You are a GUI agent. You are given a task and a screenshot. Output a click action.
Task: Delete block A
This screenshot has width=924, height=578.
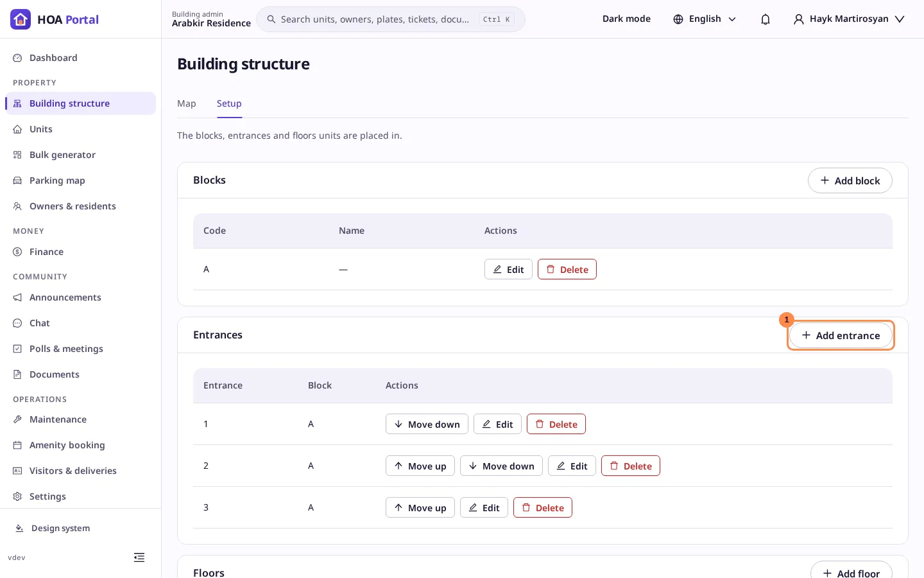click(x=567, y=269)
